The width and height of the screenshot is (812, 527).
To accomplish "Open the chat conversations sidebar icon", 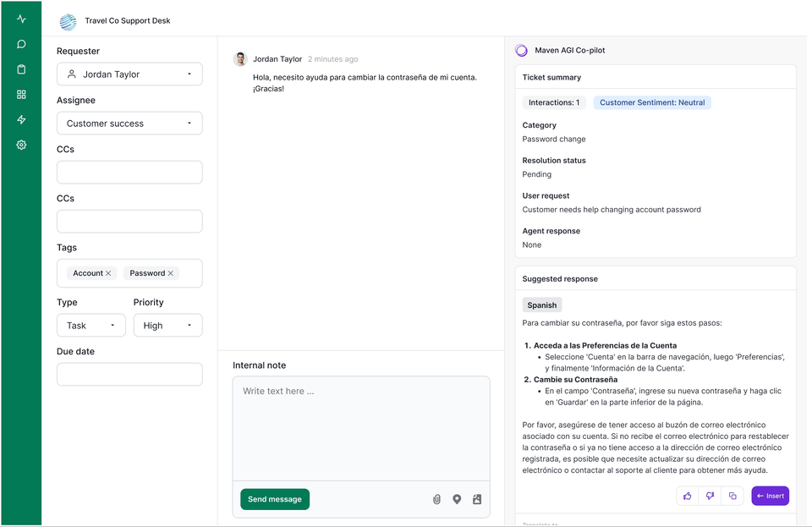I will click(x=21, y=44).
